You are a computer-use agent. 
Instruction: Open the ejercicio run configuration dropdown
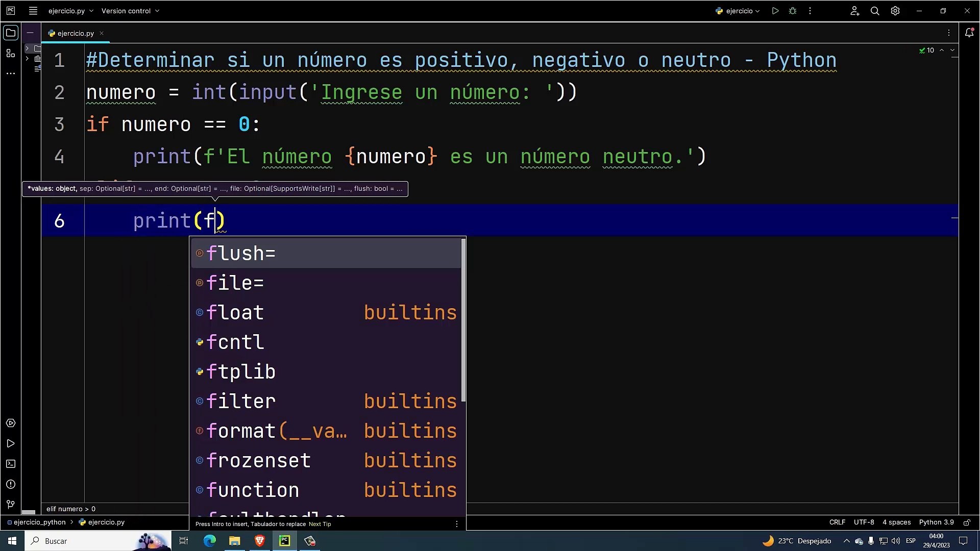click(738, 11)
